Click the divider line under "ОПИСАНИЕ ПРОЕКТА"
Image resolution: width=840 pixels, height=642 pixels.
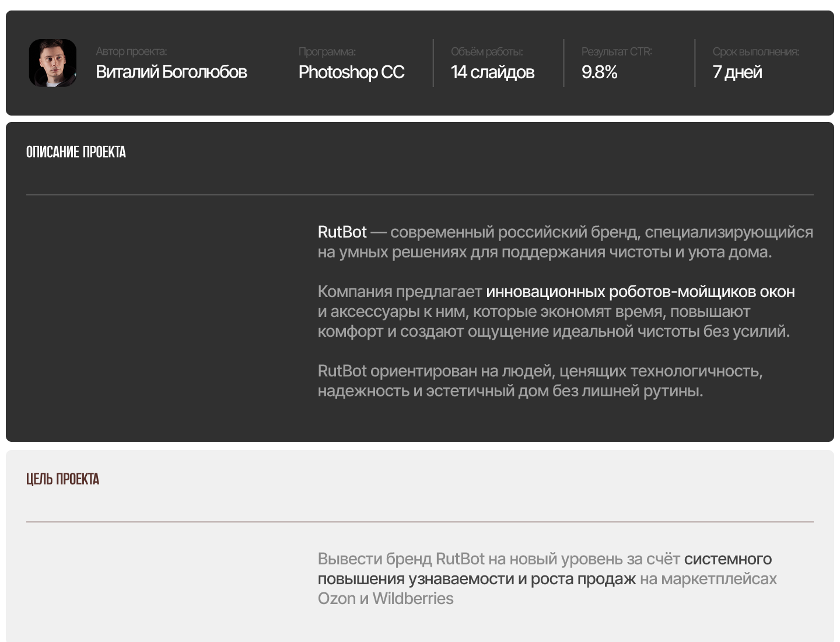pyautogui.click(x=420, y=194)
